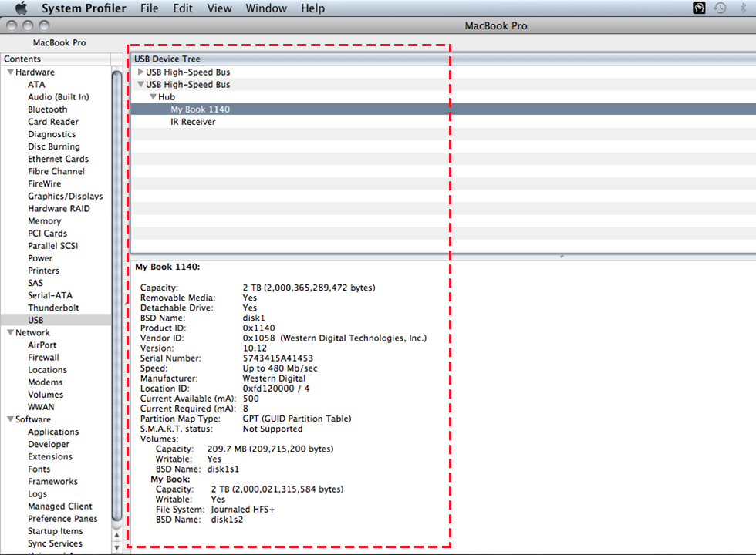Collapse the Network section
The width and height of the screenshot is (756, 555).
pos(10,332)
